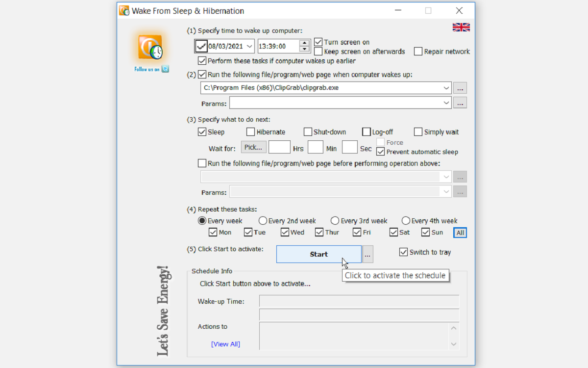
Task: Click the title bar app icon
Action: 124,11
